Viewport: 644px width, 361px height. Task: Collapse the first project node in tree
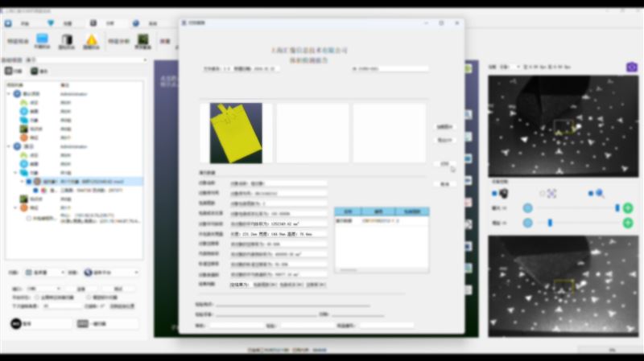[x=9, y=94]
